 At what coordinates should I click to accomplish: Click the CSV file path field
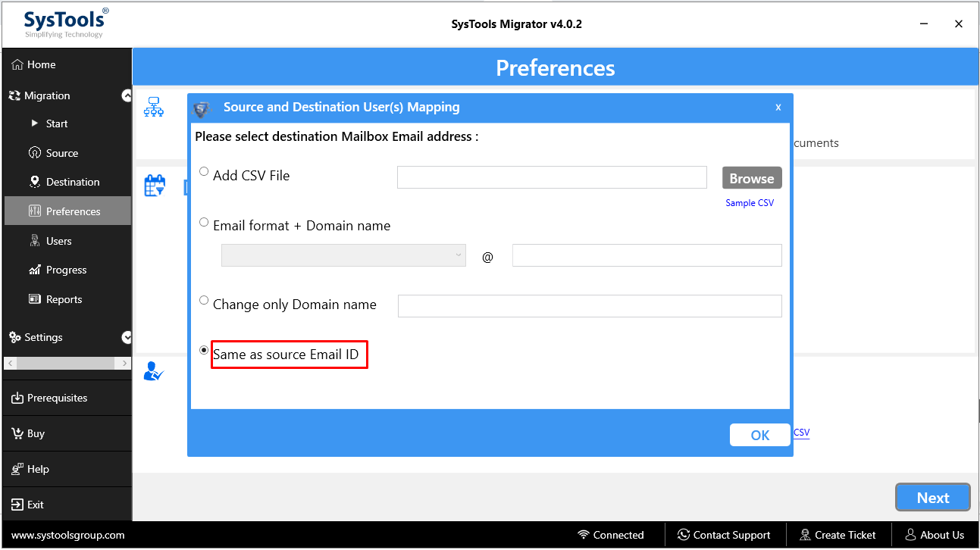(x=552, y=177)
